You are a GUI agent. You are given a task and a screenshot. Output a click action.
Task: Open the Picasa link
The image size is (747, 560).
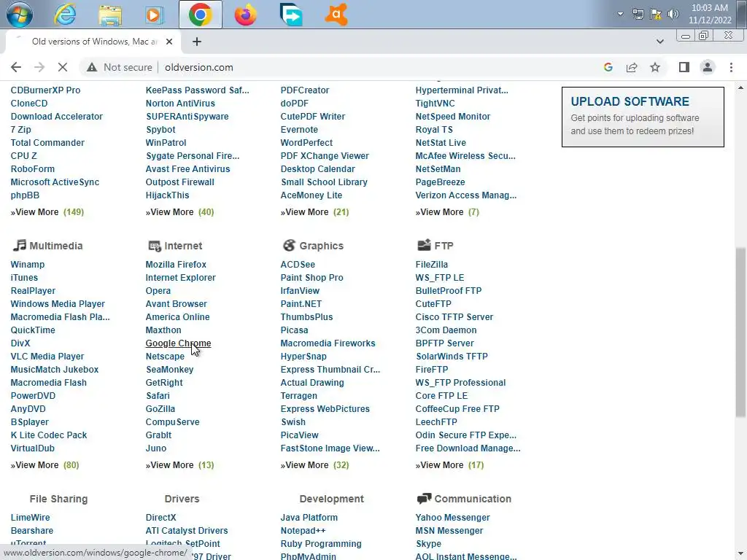294,330
